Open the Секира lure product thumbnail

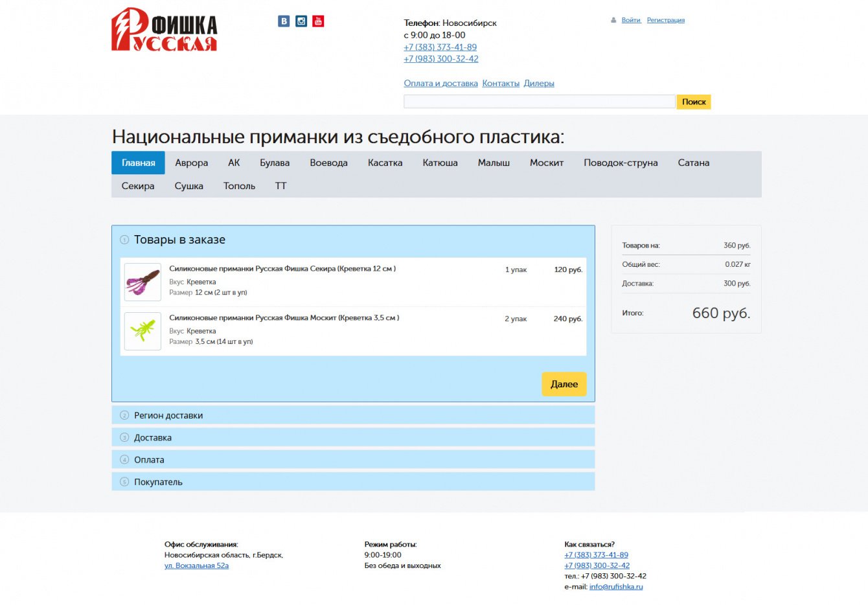(x=143, y=282)
